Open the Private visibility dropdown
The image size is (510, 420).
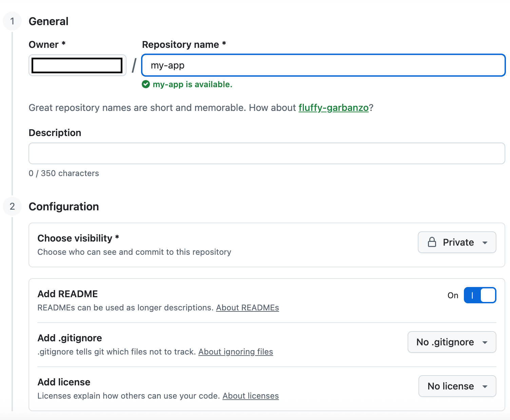tap(457, 242)
